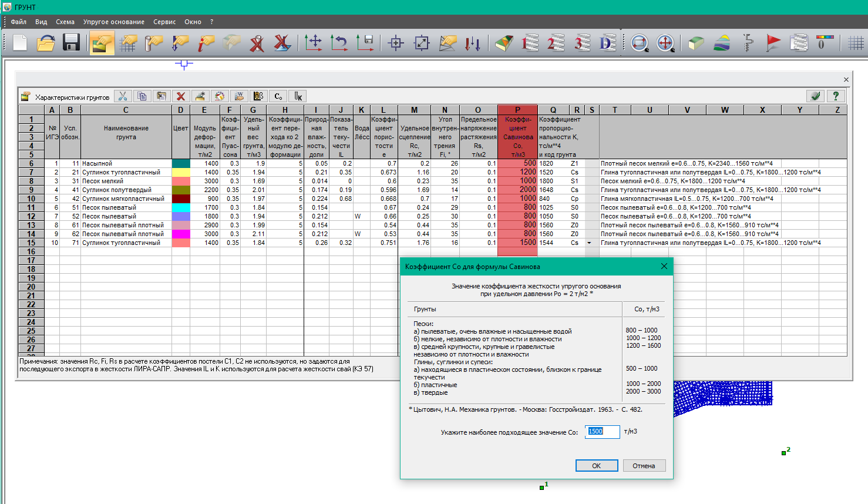The width and height of the screenshot is (868, 504).
Task: Click the grid display icon at toolbar end
Action: pyautogui.click(x=856, y=43)
